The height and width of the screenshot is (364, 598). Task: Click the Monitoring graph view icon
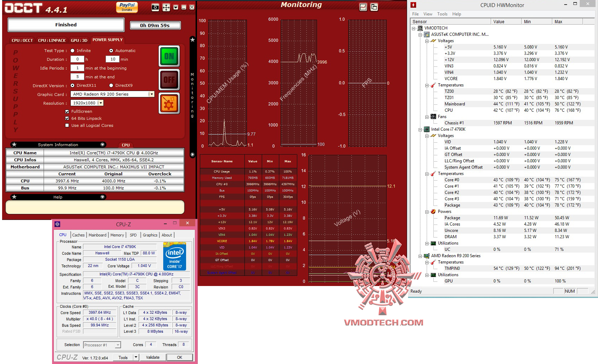tap(363, 7)
